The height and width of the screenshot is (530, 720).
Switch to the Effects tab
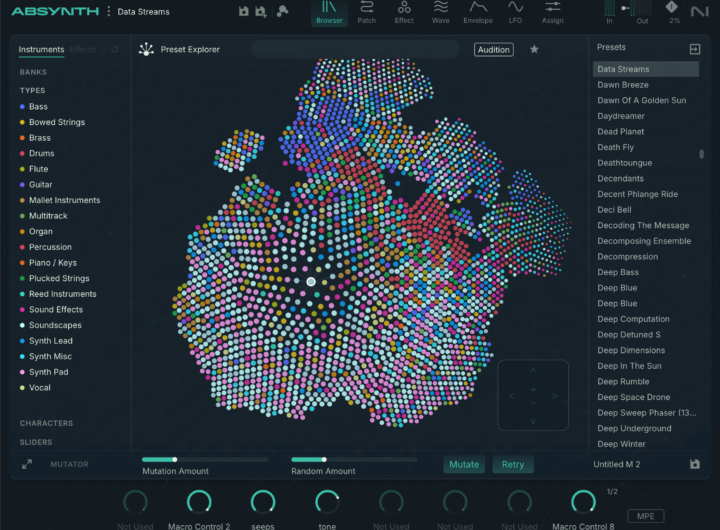pyautogui.click(x=83, y=49)
